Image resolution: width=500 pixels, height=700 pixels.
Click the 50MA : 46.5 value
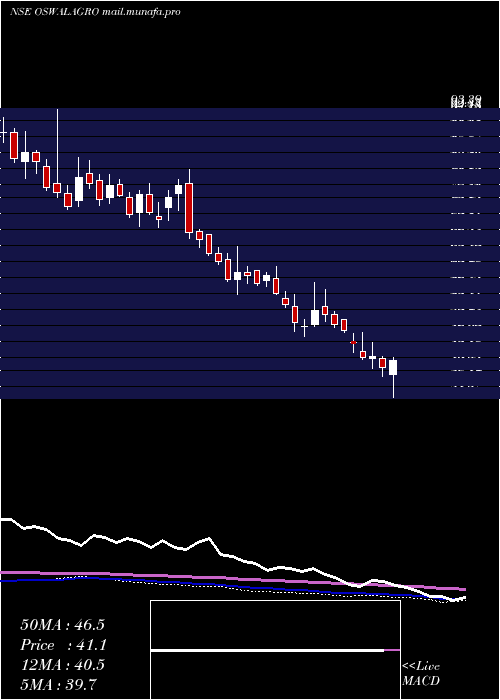tap(62, 625)
